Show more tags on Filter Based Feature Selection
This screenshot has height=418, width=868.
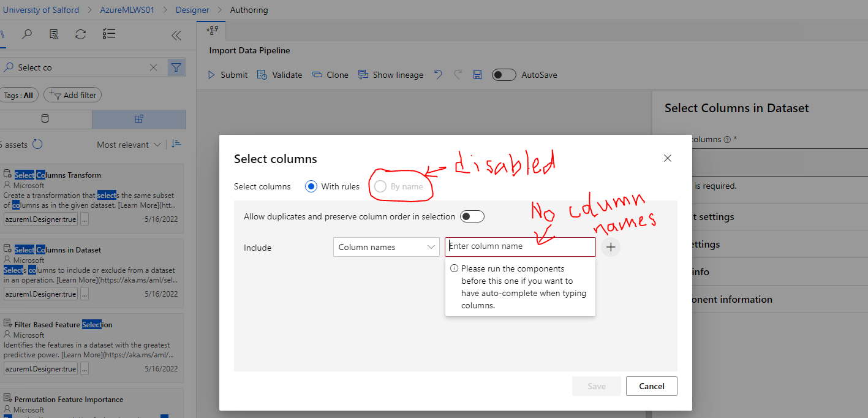tap(85, 369)
